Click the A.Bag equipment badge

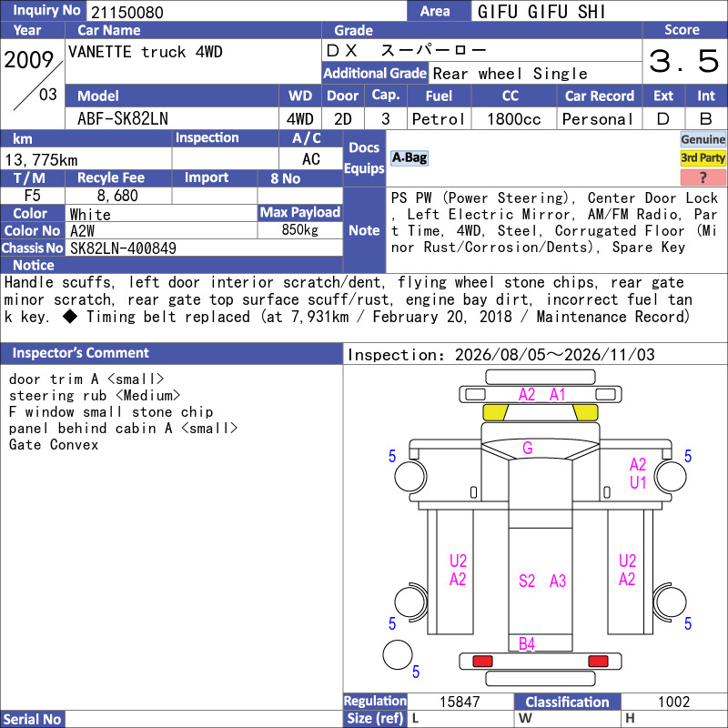409,157
